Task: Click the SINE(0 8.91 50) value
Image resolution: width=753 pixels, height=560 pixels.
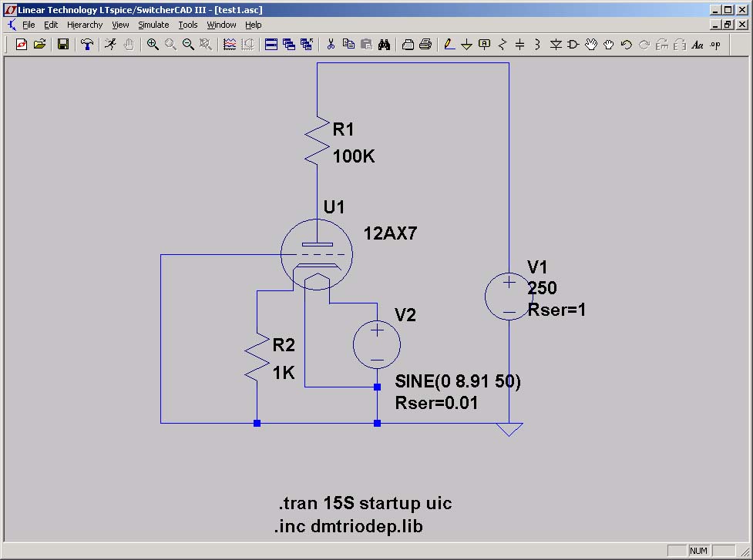Action: [x=458, y=381]
